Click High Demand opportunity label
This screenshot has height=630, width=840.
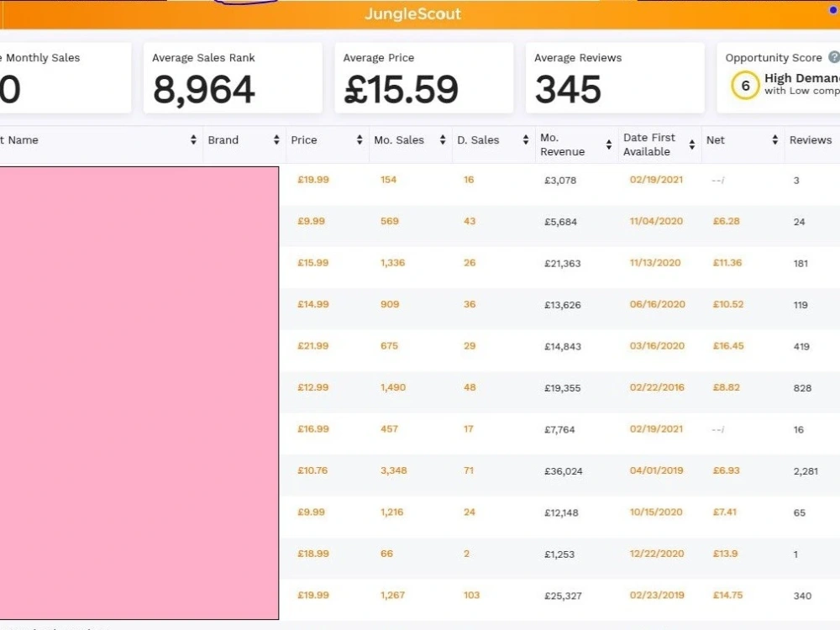[802, 78]
